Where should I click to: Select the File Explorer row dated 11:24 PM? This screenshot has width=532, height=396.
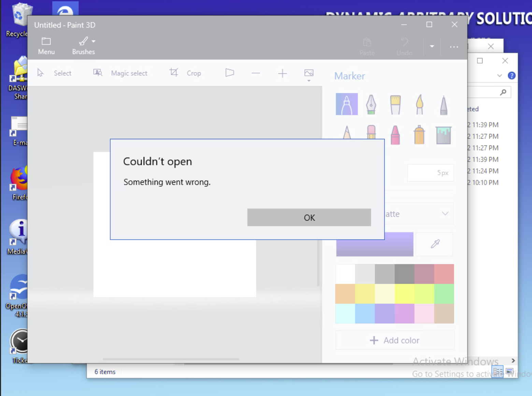point(483,171)
